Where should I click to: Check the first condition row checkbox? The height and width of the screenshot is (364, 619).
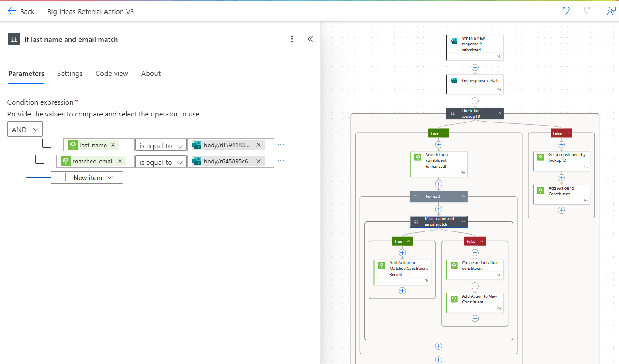click(x=47, y=143)
